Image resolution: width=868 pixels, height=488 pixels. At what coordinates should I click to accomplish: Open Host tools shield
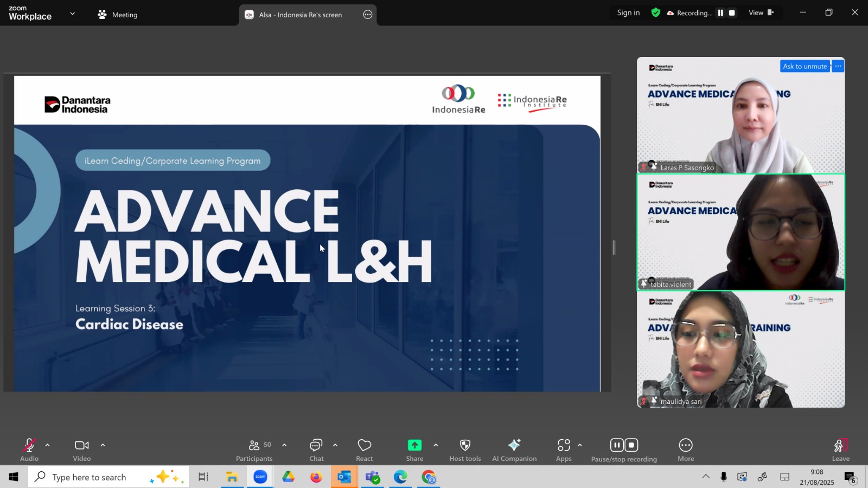[465, 450]
